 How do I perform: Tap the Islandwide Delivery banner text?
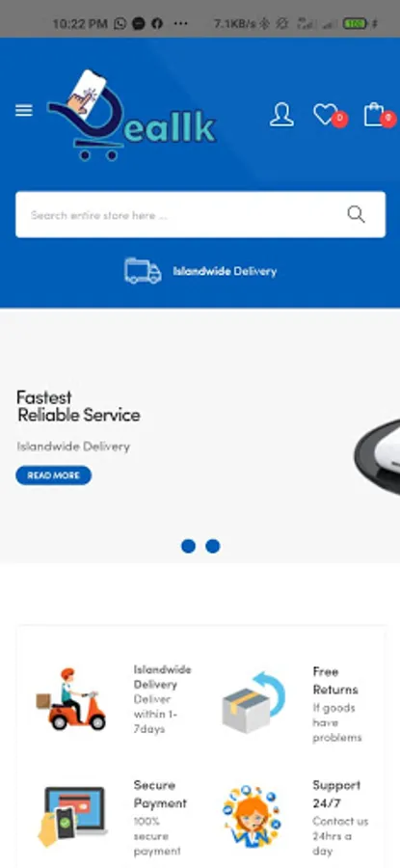(x=225, y=271)
